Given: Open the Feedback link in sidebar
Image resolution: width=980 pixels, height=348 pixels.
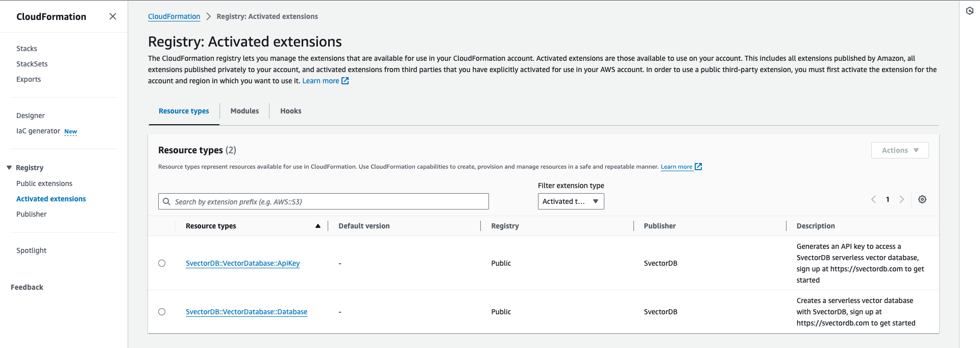Looking at the screenshot, I should click(x=27, y=287).
